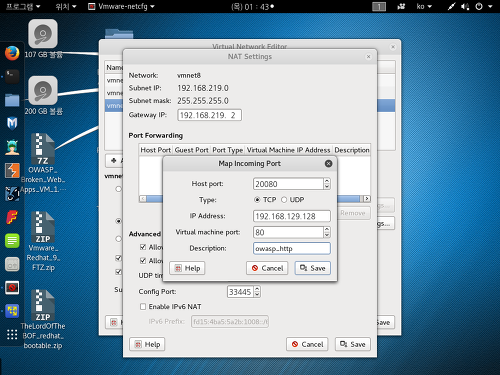This screenshot has width=500, height=375.
Task: Click the Description field owasp_http
Action: (292, 248)
